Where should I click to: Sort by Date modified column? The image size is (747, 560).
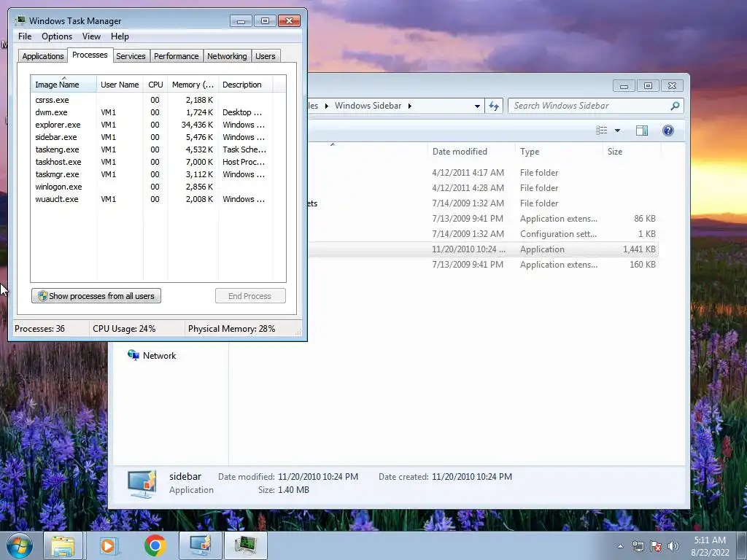pyautogui.click(x=471, y=152)
